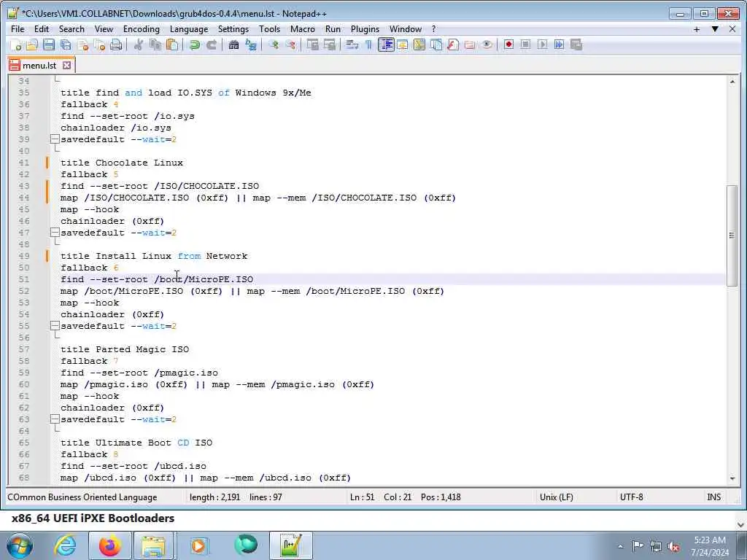Viewport: 747px width, 560px height.
Task: Run macro multiple times icon
Action: click(x=560, y=44)
